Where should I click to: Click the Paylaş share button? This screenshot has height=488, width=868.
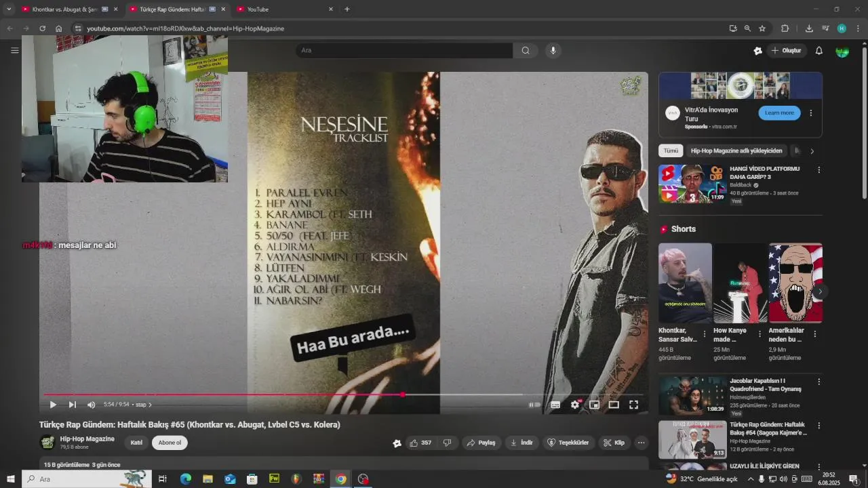pos(481,443)
